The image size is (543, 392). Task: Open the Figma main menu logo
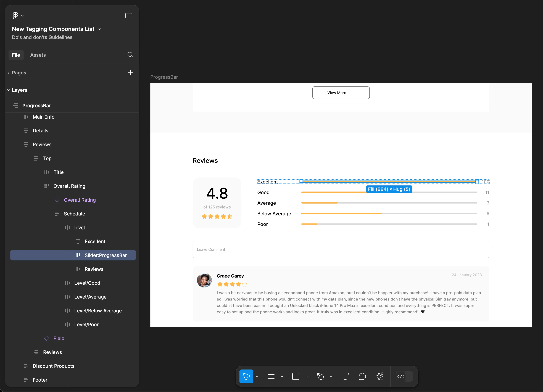click(x=16, y=16)
